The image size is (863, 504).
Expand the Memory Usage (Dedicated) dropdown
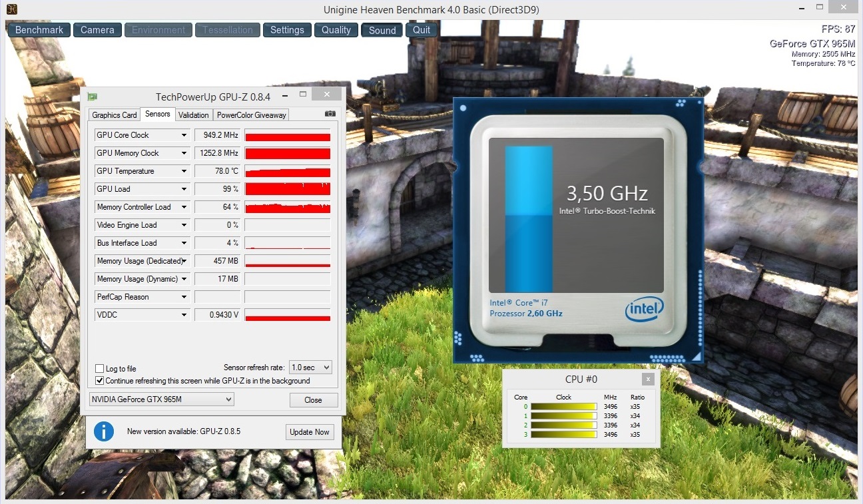184,261
